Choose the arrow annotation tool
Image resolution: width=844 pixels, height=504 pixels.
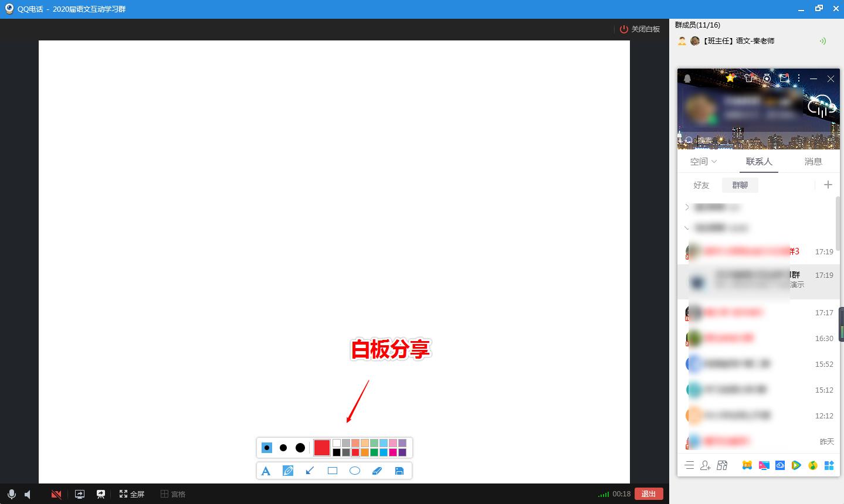(x=310, y=470)
